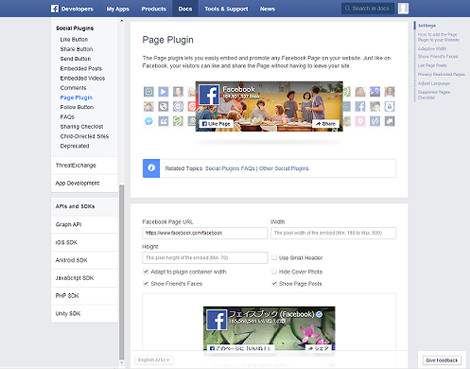
Task: Click the sidebar scroll down arrow
Action: 121,363
